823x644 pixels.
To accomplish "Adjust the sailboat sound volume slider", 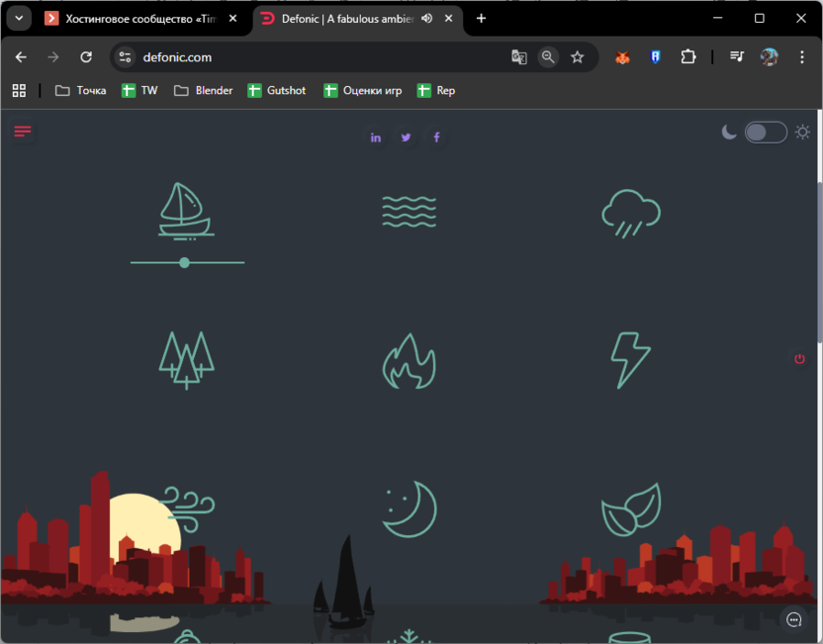I will 187,262.
